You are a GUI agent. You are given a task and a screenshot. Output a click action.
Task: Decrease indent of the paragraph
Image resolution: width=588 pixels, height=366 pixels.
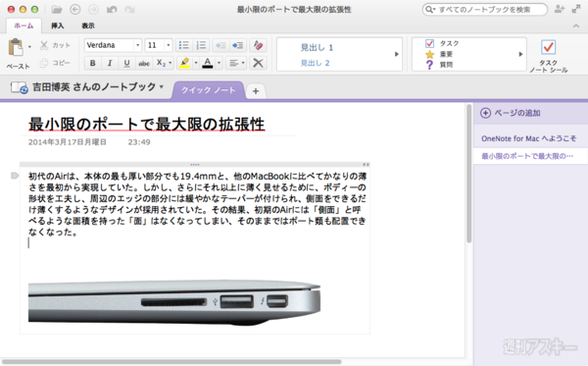pyautogui.click(x=220, y=45)
